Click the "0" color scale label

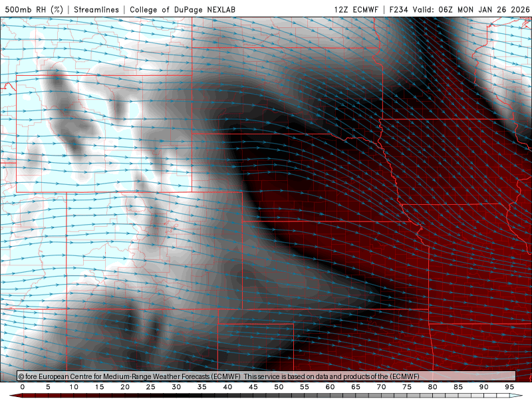(23, 387)
